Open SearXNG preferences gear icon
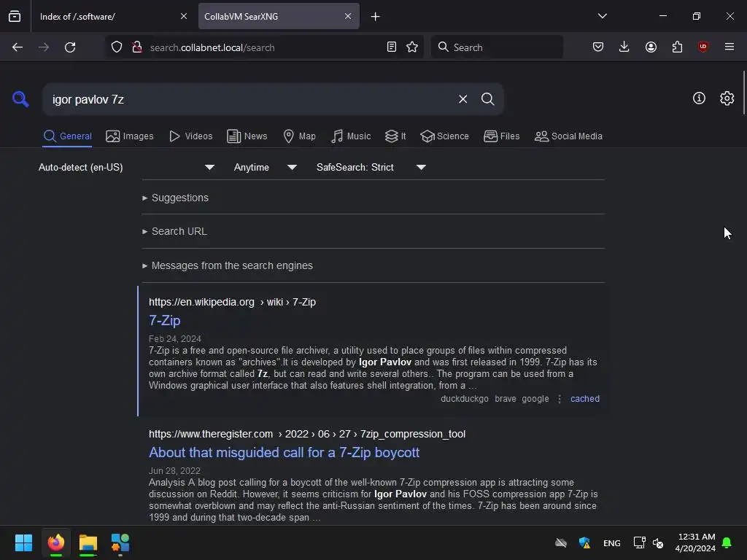Image resolution: width=747 pixels, height=560 pixels. pyautogui.click(x=727, y=98)
